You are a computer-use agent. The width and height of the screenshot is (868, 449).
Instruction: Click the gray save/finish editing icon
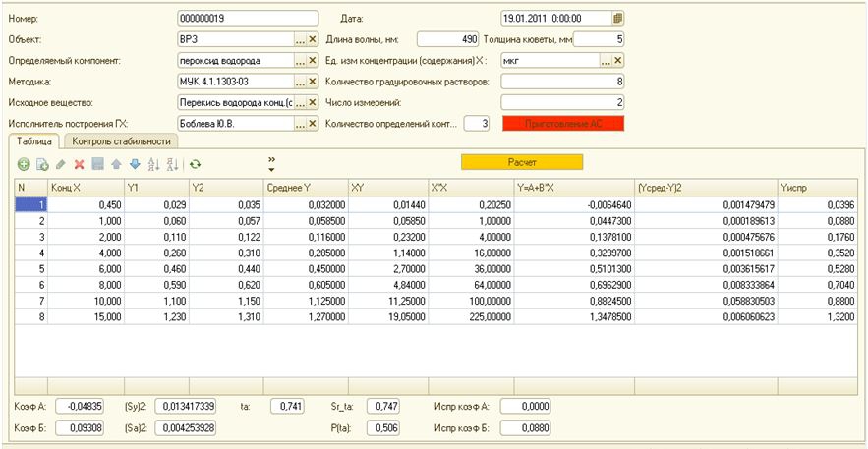pos(97,164)
